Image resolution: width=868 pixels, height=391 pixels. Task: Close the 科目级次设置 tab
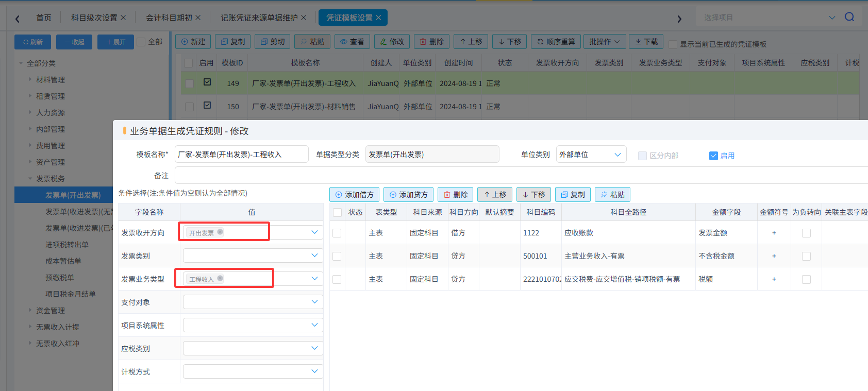point(123,18)
